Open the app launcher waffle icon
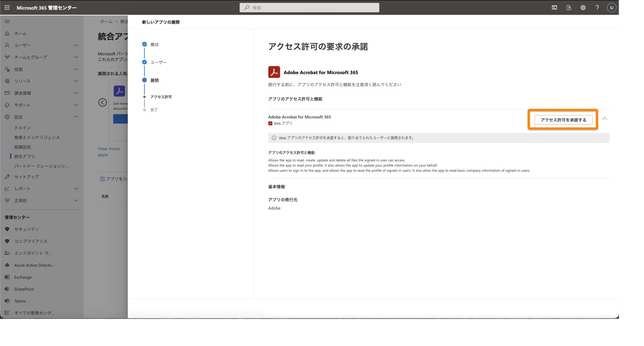Image resolution: width=644 pixels, height=346 pixels. click(7, 7)
